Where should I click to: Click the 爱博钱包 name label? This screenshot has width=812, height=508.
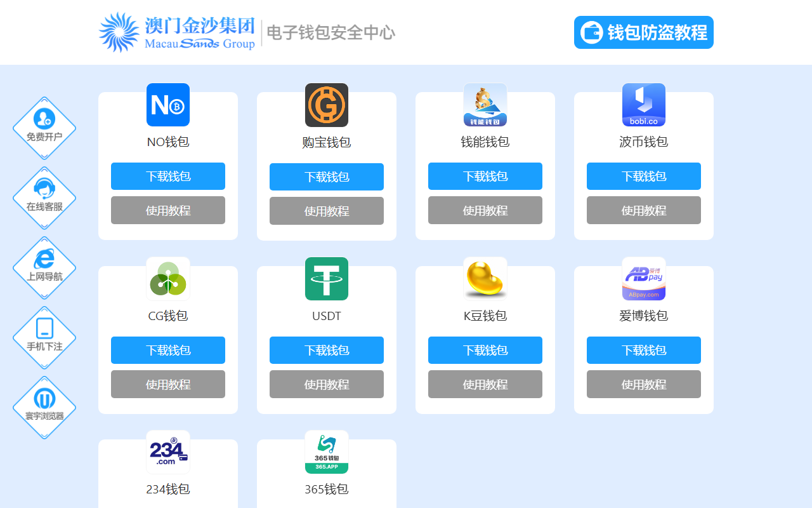644,316
